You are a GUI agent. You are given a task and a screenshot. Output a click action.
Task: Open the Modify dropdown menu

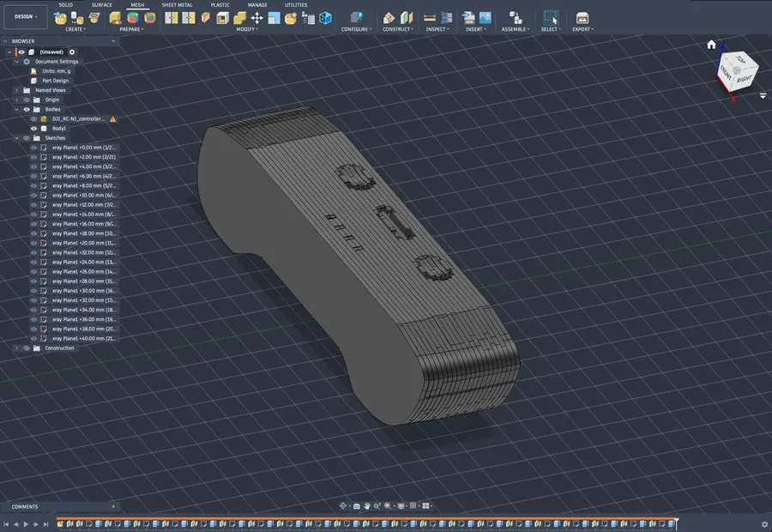tap(247, 29)
